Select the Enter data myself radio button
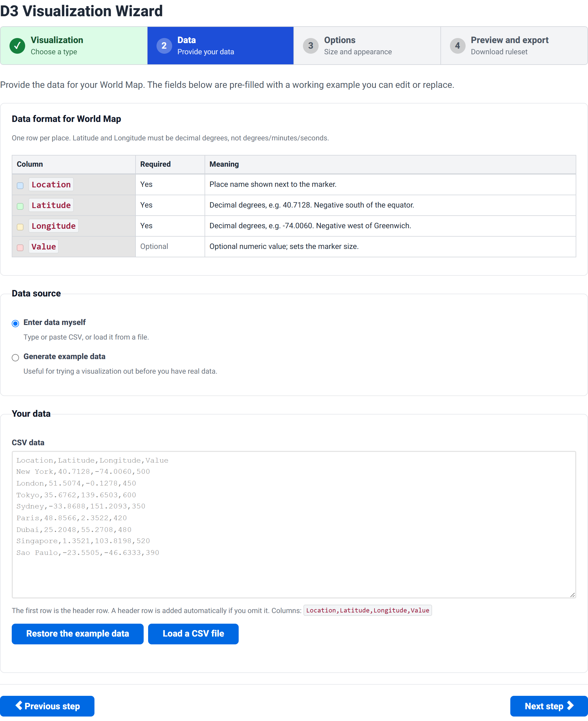Screen dimensions: 588x721 (x=15, y=323)
